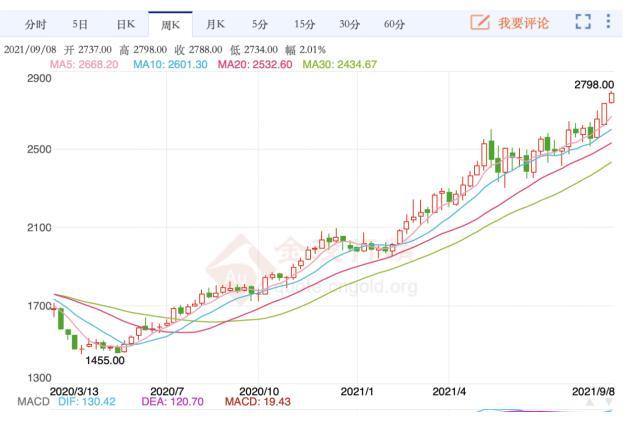Click the opening price 开 2737.00

(x=88, y=50)
